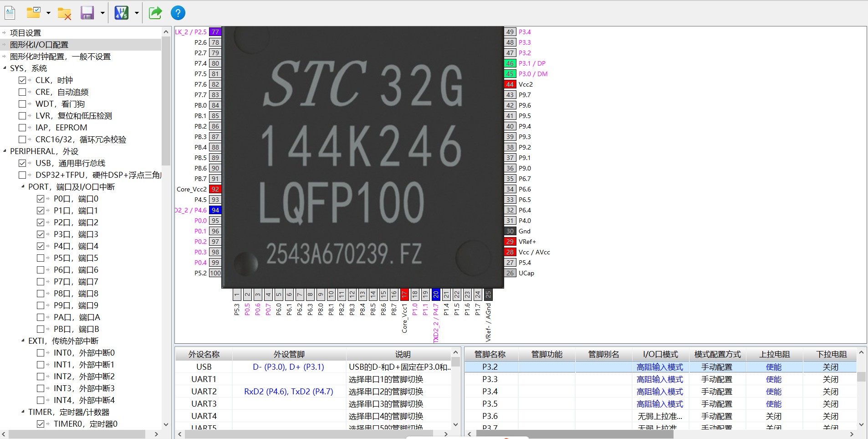
Task: Select pin 30 Gnd
Action: (x=510, y=231)
